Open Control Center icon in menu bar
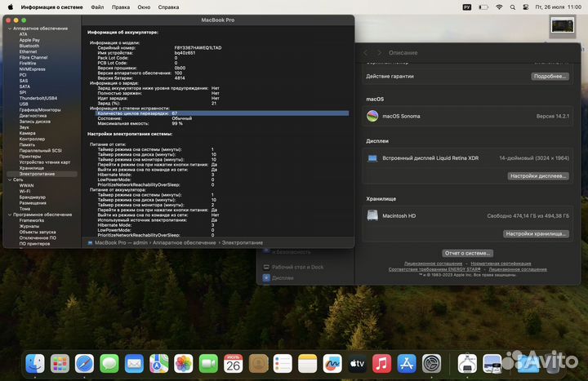 coord(526,7)
